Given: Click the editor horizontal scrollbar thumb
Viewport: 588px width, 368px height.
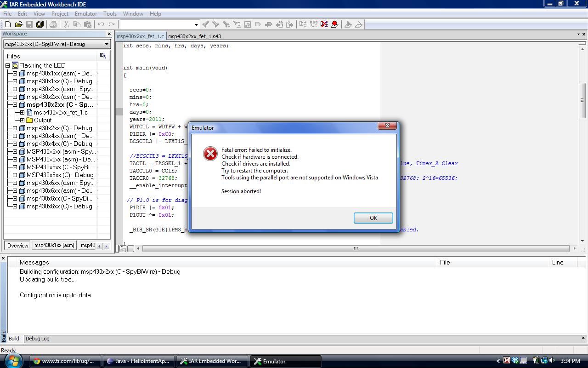Looking at the screenshot, I should coord(355,248).
